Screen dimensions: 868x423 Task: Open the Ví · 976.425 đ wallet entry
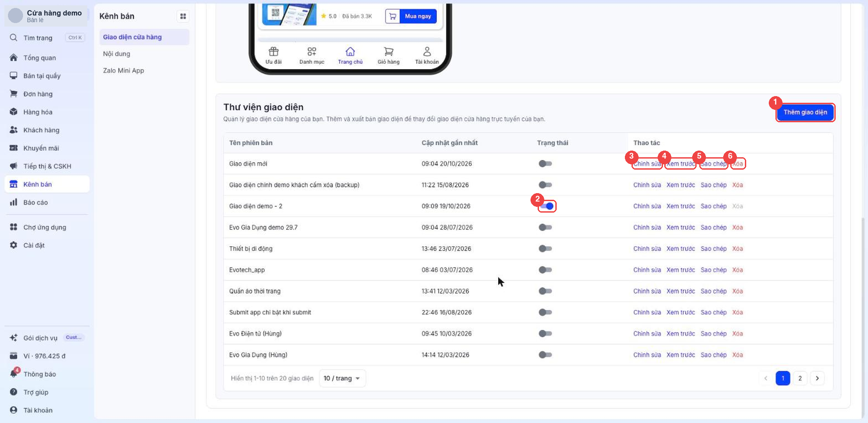(47, 356)
